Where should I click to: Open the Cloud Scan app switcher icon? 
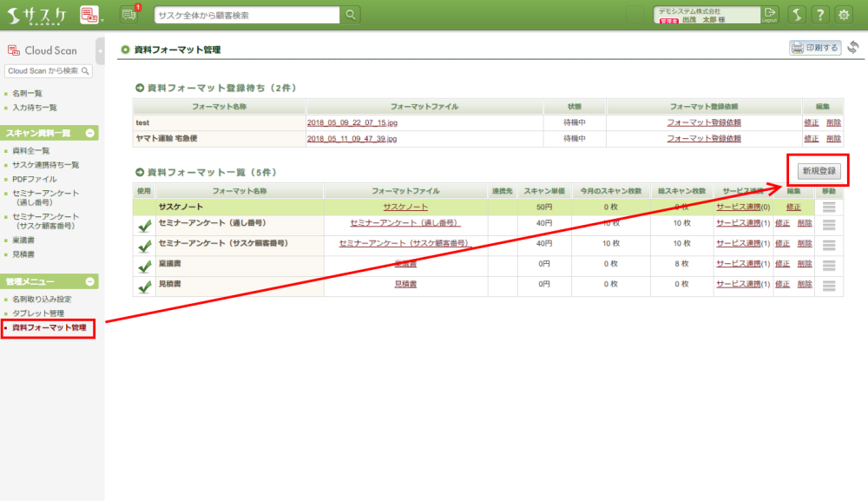[x=90, y=15]
